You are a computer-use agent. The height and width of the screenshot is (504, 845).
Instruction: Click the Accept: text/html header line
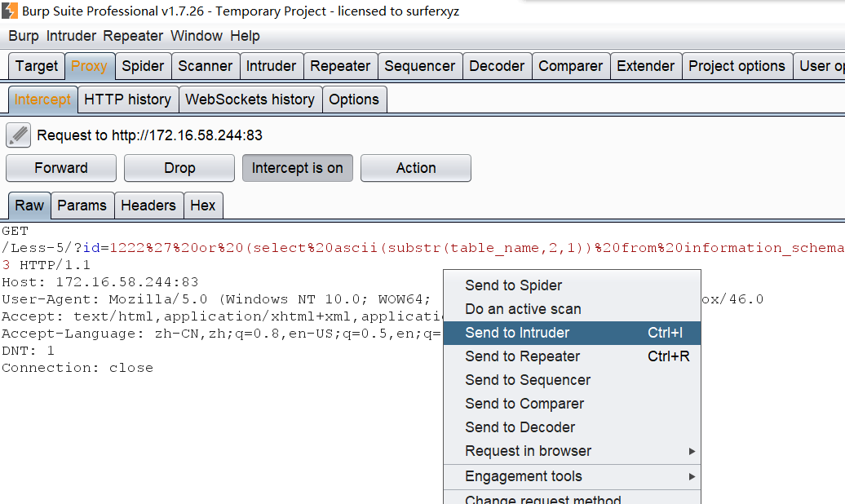coord(222,316)
